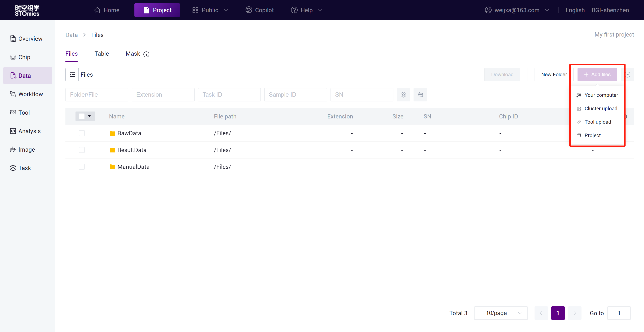This screenshot has height=332, width=644.
Task: Click the New Folder button
Action: tap(554, 75)
